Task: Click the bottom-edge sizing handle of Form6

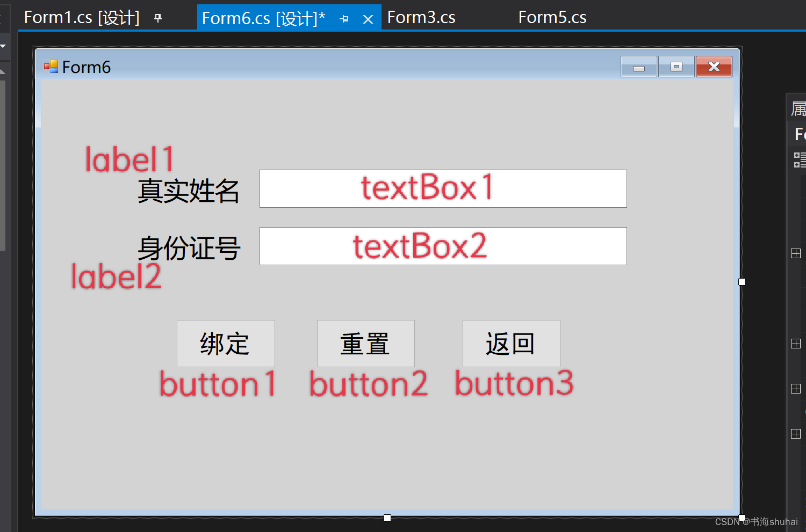Action: pos(387,518)
